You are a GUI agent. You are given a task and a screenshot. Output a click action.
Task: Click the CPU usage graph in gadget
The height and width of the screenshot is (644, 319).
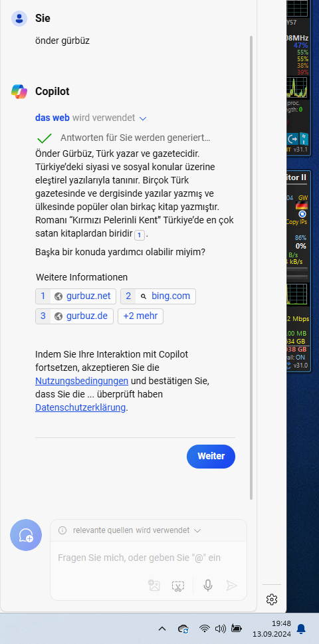(297, 87)
